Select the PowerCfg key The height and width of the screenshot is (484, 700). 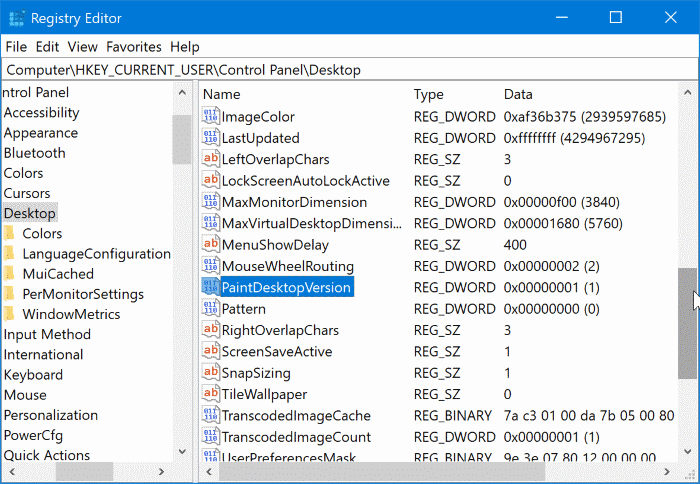[33, 435]
